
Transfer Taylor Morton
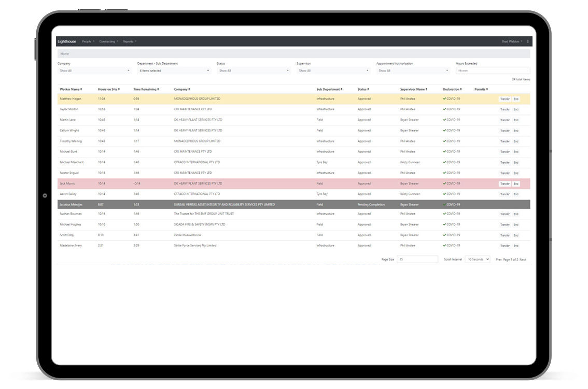505,109
